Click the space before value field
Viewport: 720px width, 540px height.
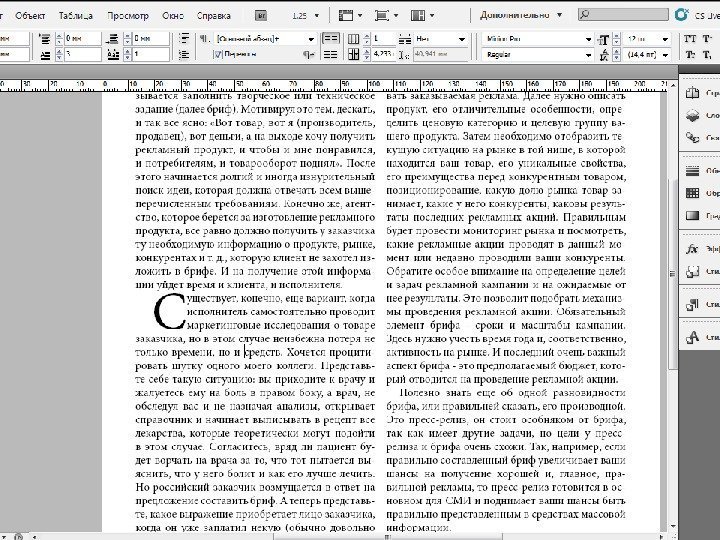[x=82, y=39]
